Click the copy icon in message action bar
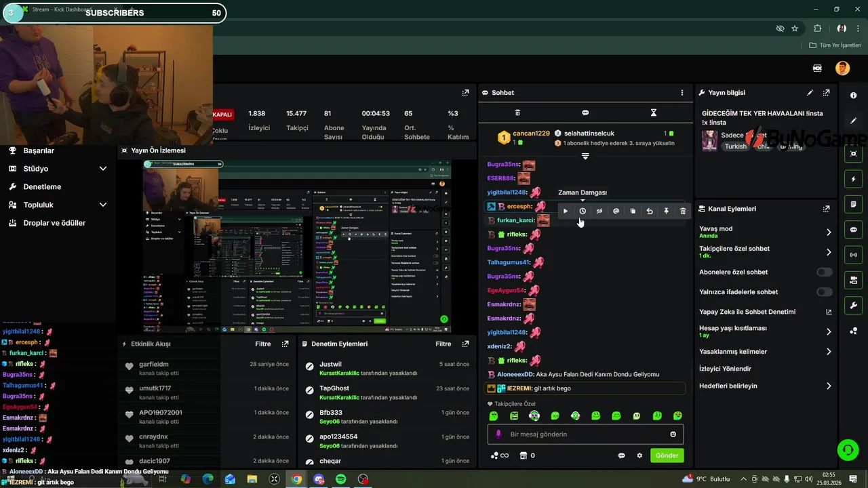This screenshot has width=868, height=488. pyautogui.click(x=633, y=211)
